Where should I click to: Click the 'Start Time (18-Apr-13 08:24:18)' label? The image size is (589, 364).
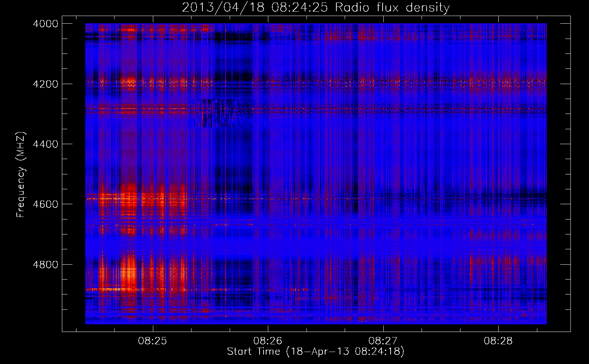click(316, 352)
